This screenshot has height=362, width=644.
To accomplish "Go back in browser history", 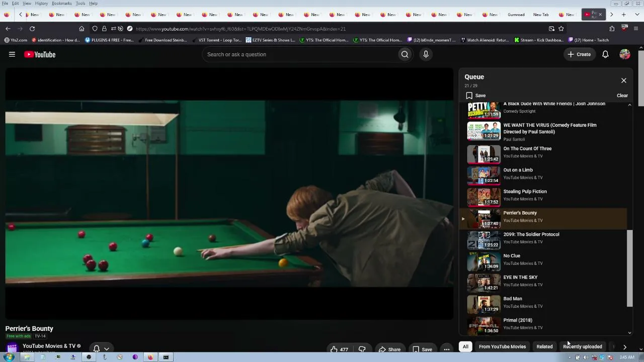I will coord(8,29).
